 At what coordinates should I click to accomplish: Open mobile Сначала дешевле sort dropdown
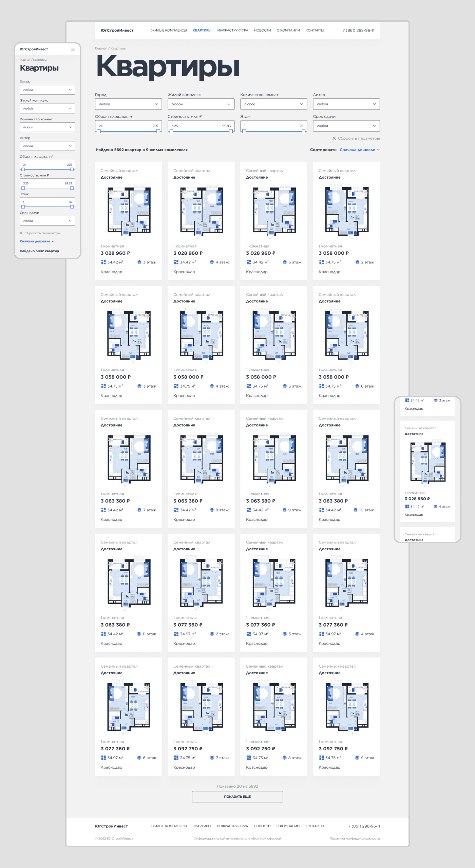point(37,241)
